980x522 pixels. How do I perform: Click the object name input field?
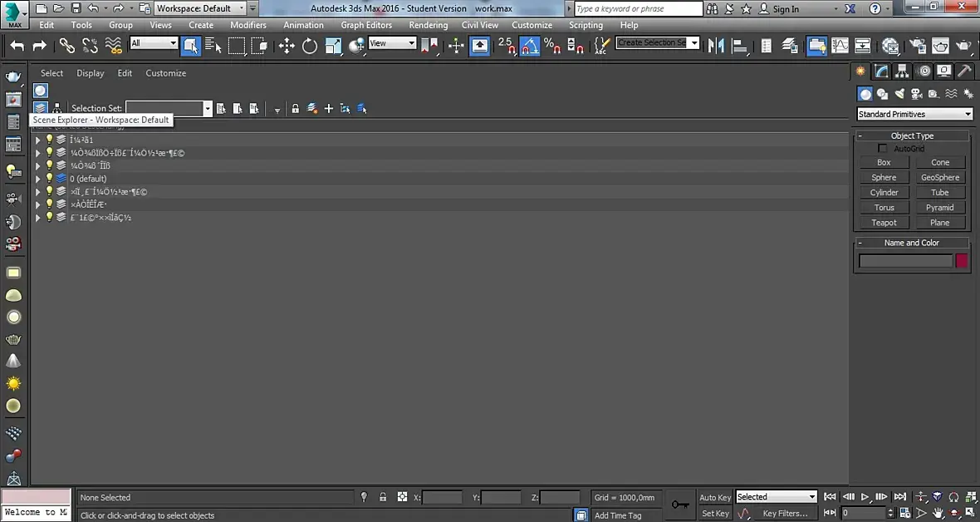coord(905,261)
